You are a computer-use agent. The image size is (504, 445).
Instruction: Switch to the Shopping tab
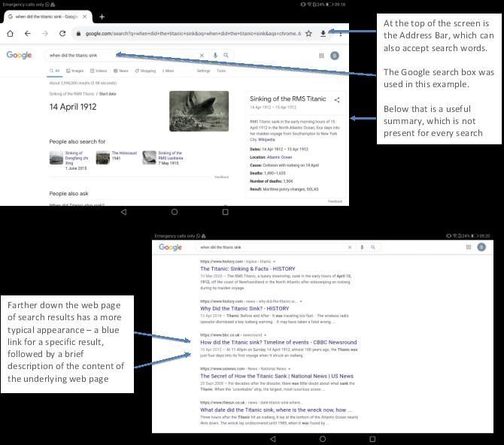[145, 71]
